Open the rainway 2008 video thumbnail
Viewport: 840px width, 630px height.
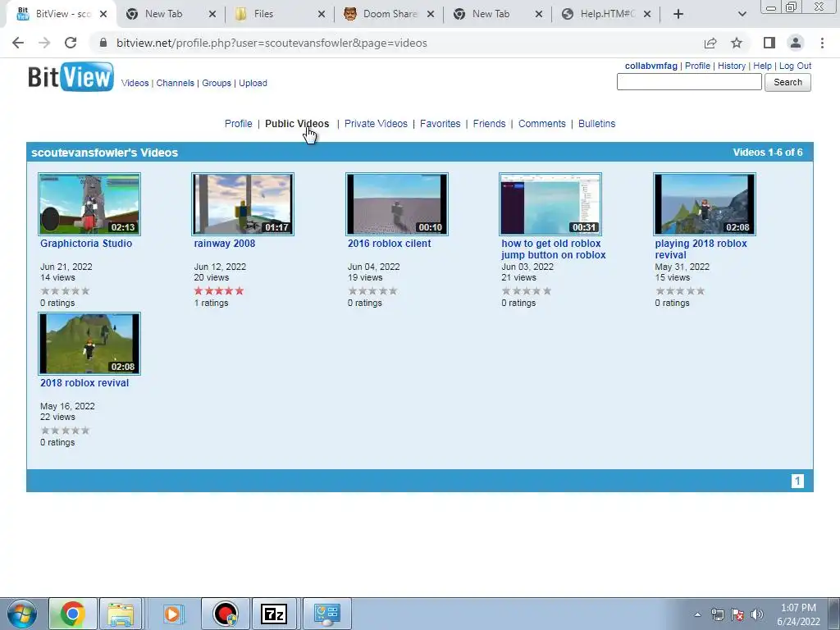tap(243, 204)
